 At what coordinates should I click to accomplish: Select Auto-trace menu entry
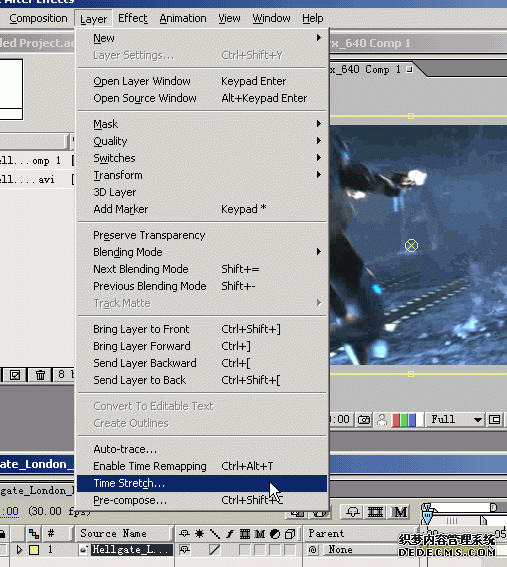tap(202, 449)
